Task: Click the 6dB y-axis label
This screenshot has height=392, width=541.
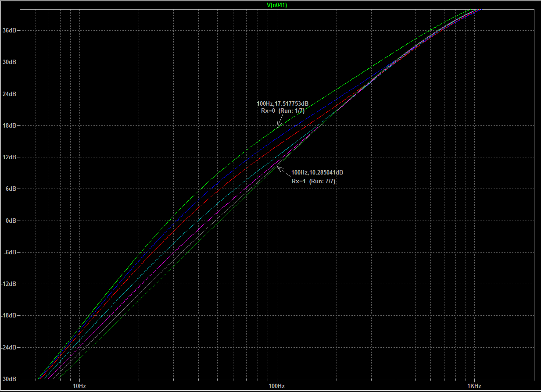Action: (11, 189)
